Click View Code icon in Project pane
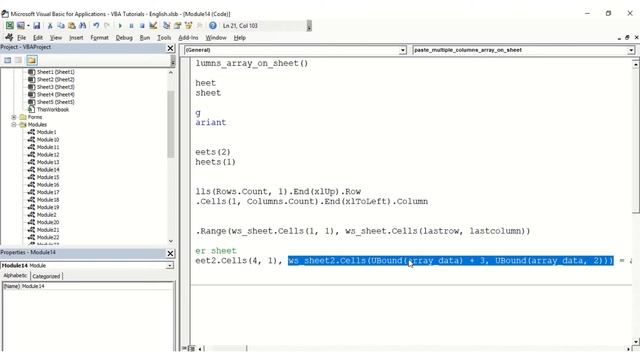 8,60
